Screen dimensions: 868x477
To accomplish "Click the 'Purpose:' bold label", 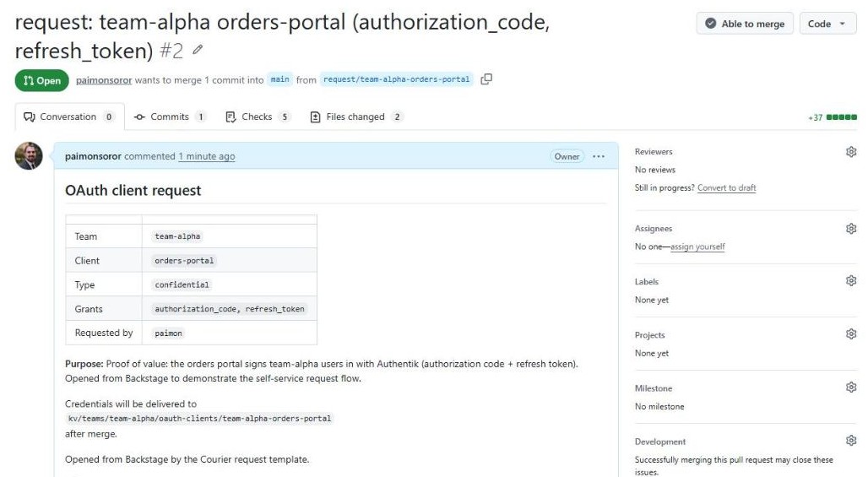I will [x=84, y=364].
